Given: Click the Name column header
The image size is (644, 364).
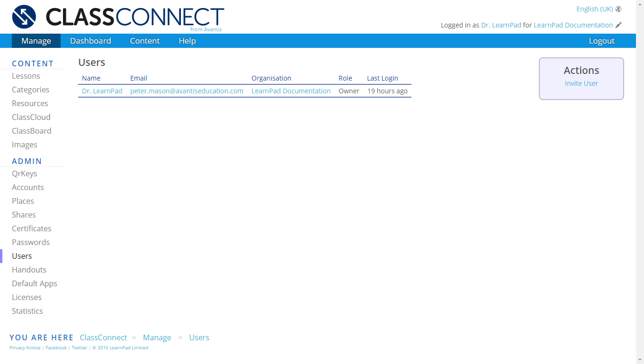Looking at the screenshot, I should [91, 78].
